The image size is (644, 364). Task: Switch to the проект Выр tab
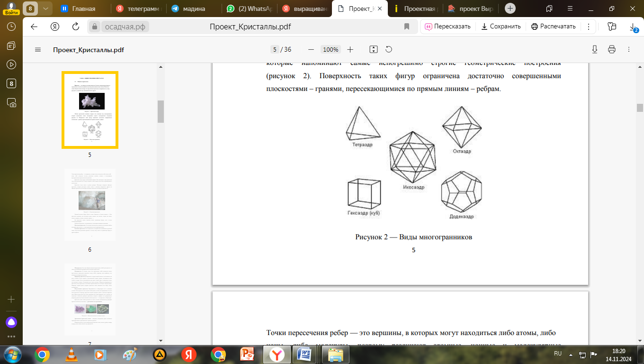(x=470, y=9)
